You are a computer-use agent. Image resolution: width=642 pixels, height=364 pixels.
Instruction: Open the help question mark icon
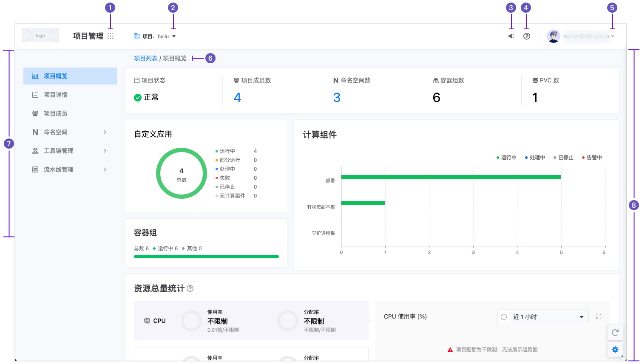point(527,36)
